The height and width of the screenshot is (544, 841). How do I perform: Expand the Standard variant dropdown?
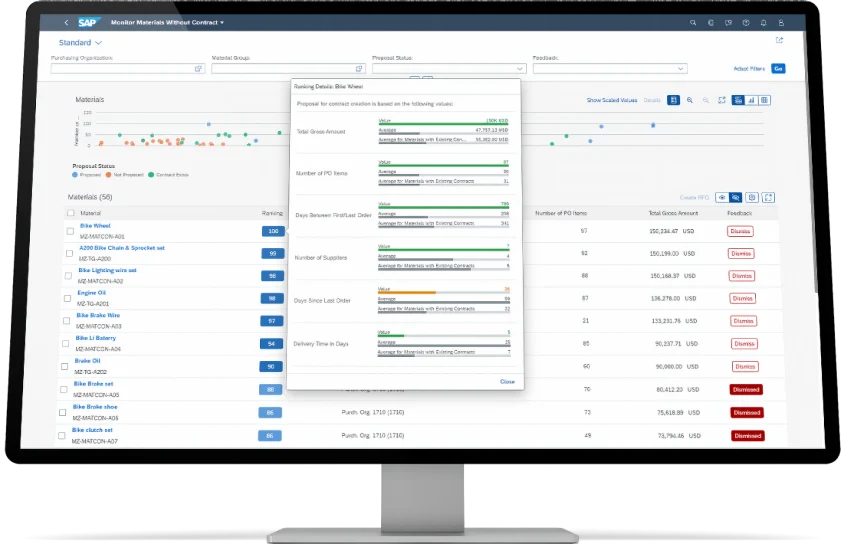click(x=98, y=43)
